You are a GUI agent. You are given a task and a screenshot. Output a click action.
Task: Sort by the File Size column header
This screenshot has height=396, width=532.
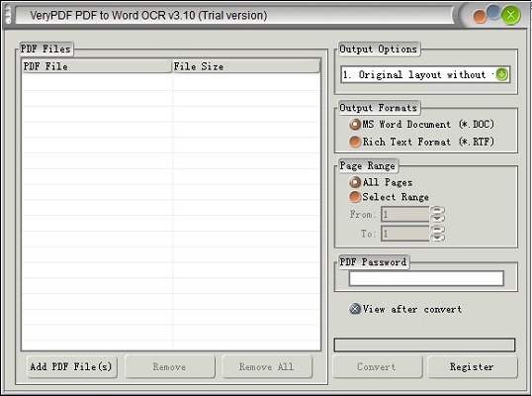pos(246,66)
